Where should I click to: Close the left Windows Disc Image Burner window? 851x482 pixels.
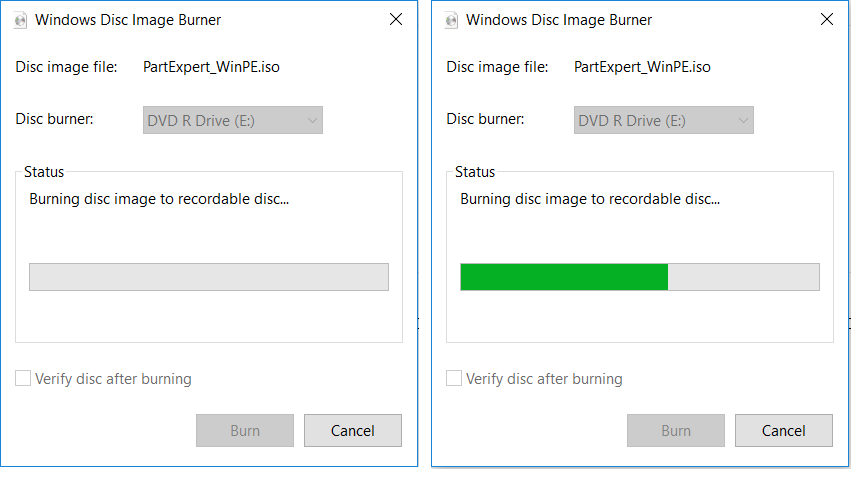point(396,20)
